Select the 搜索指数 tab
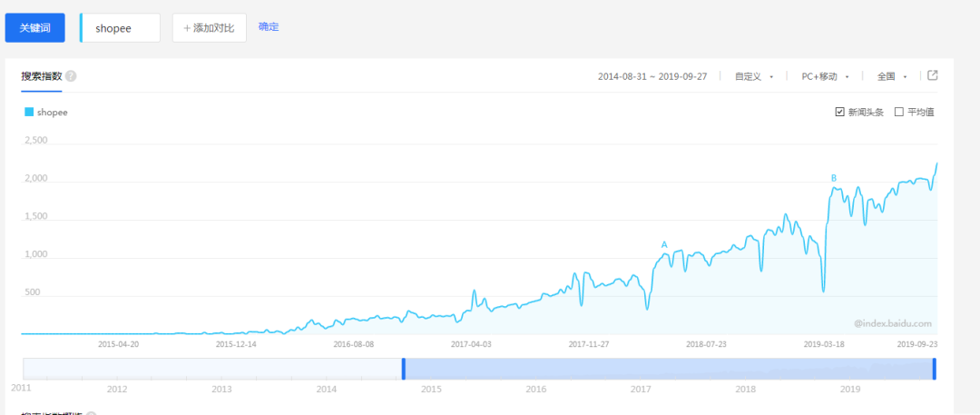Screen dimensions: 980x415 click(41, 76)
